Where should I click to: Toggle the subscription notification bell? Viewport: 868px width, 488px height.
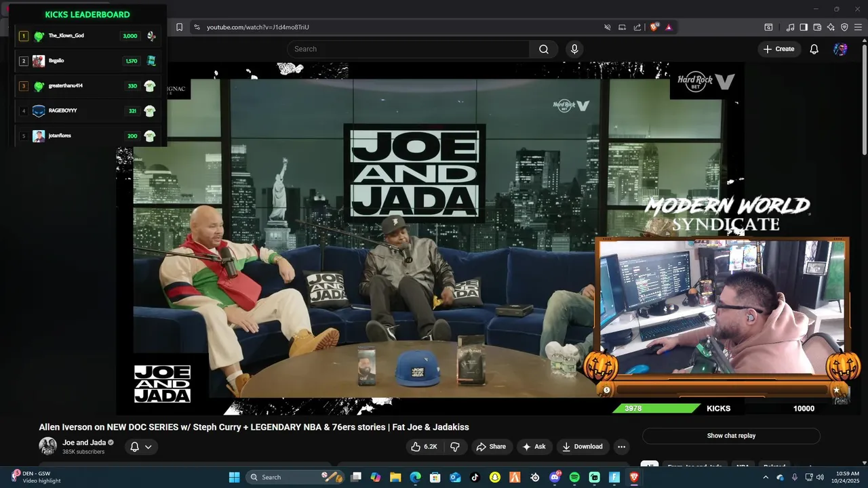(134, 447)
